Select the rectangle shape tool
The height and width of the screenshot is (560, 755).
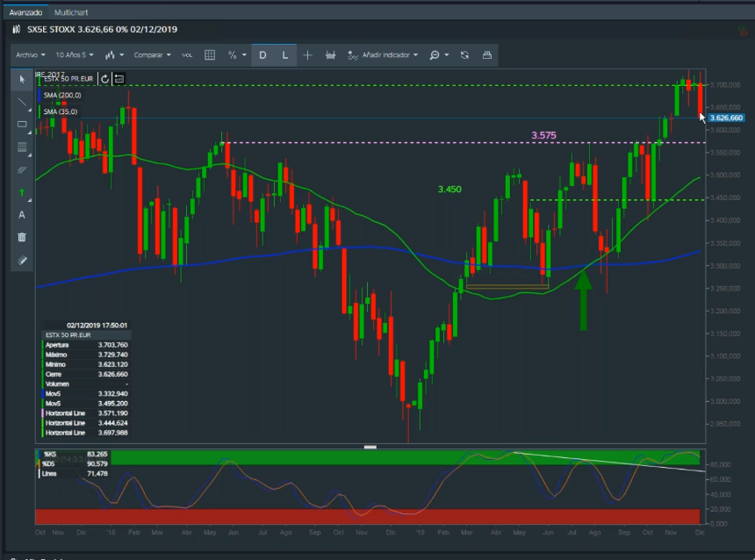coord(22,125)
